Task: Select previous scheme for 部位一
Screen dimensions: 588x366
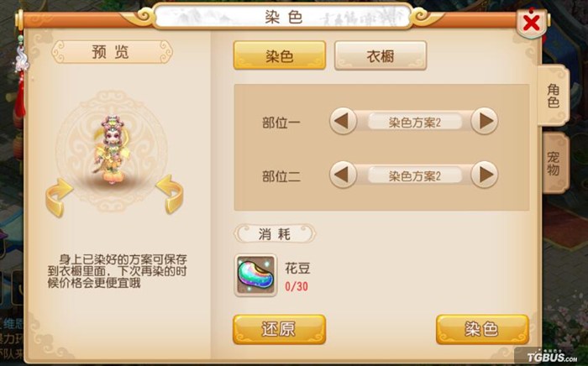Action: point(343,122)
